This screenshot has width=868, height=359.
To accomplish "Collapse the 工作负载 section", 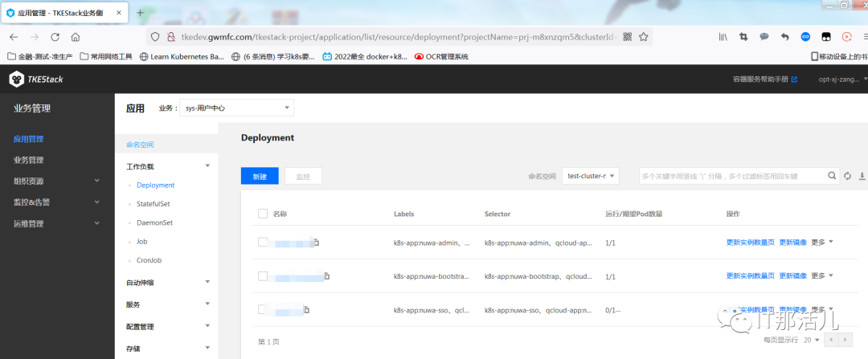I will pos(207,165).
